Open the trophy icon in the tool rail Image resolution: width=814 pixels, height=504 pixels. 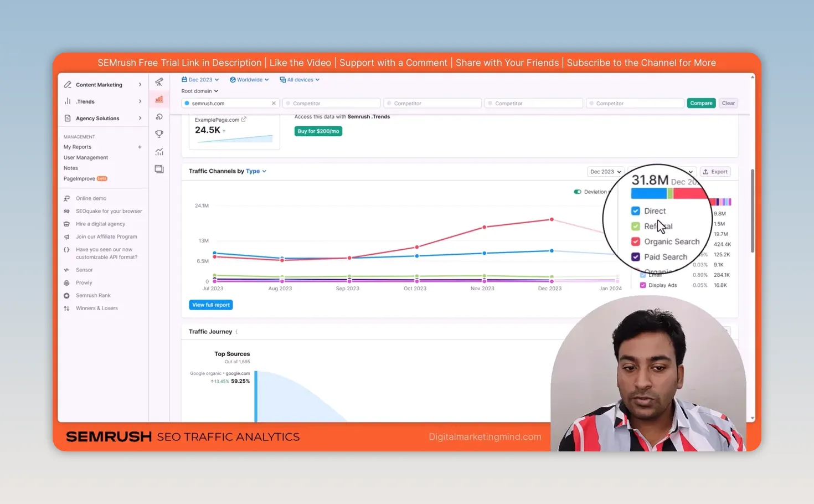coord(159,134)
